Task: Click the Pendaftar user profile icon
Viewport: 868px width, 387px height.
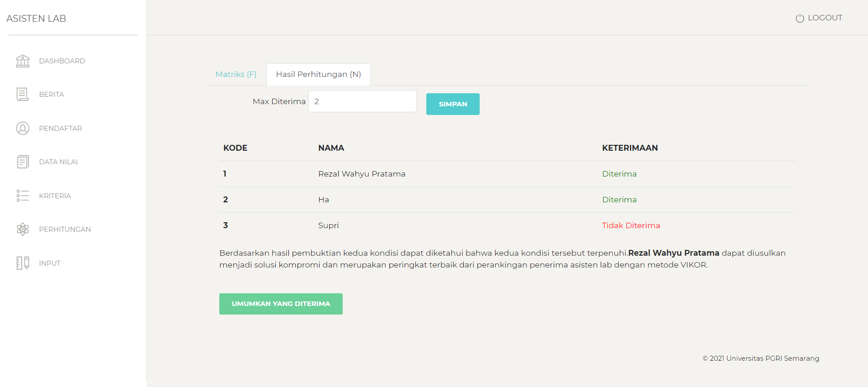Action: [x=23, y=128]
